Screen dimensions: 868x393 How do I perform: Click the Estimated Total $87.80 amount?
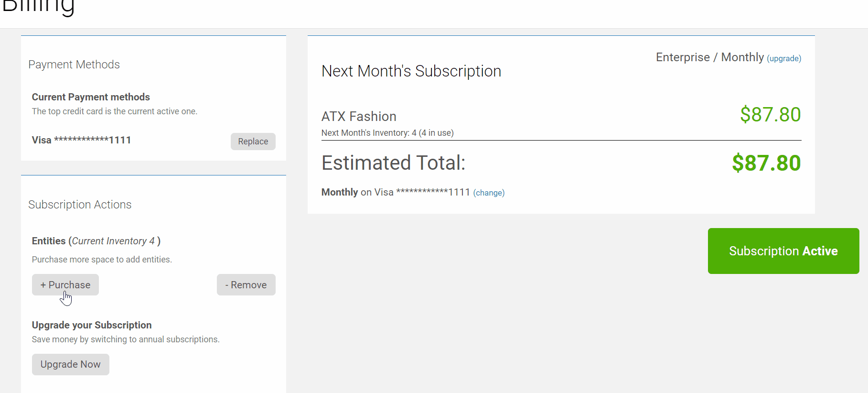766,163
